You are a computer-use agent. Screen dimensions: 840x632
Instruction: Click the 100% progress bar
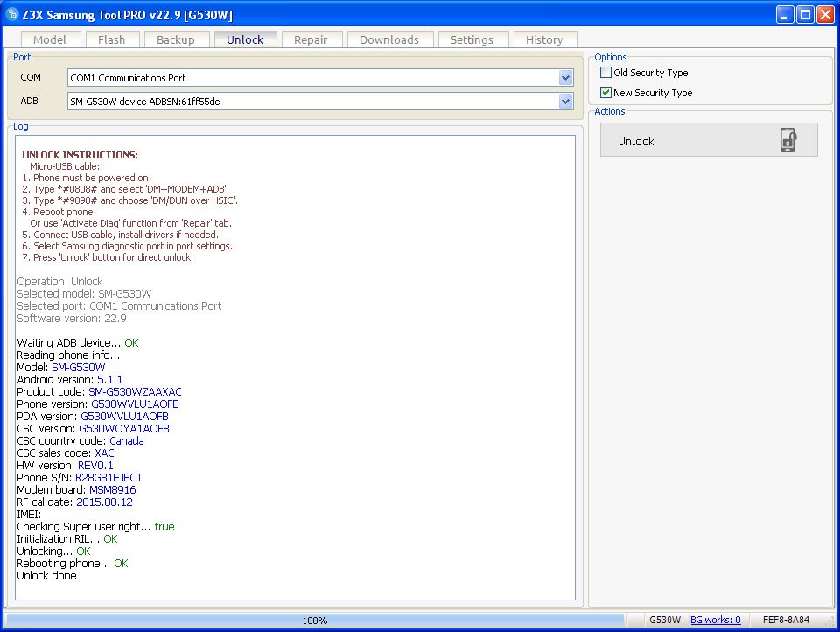point(315,621)
